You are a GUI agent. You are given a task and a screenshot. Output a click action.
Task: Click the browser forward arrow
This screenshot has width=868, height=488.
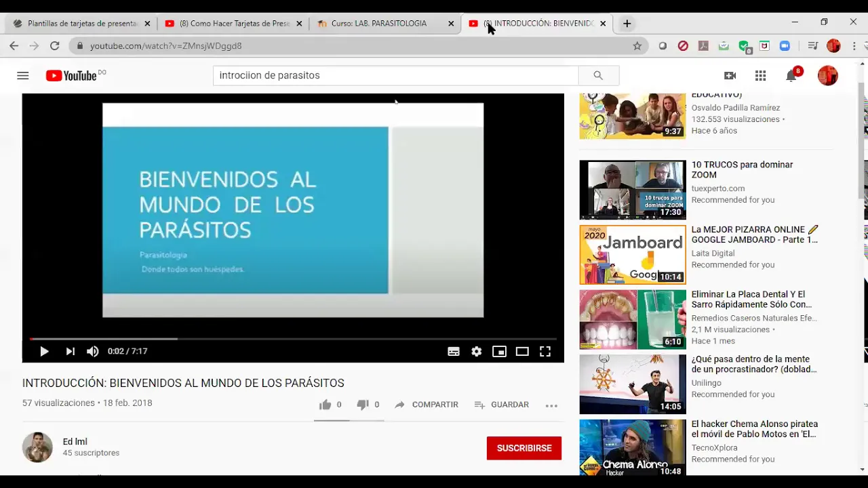click(35, 45)
